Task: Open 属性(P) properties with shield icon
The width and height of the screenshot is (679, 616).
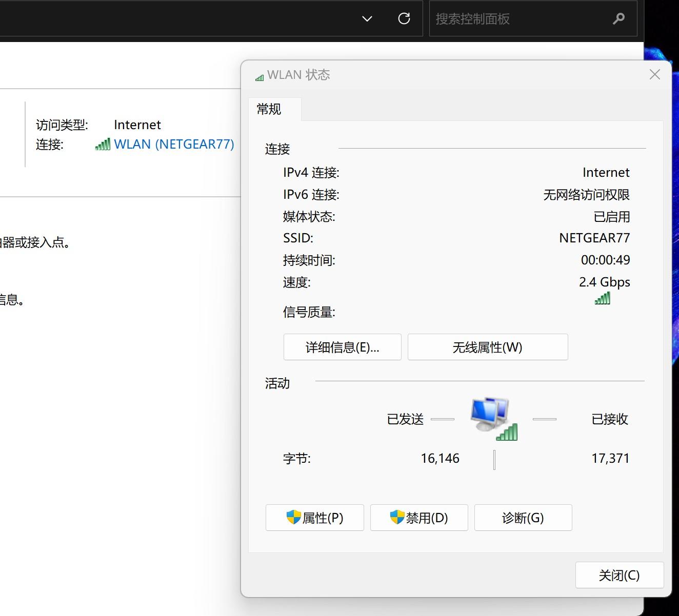Action: coord(315,518)
